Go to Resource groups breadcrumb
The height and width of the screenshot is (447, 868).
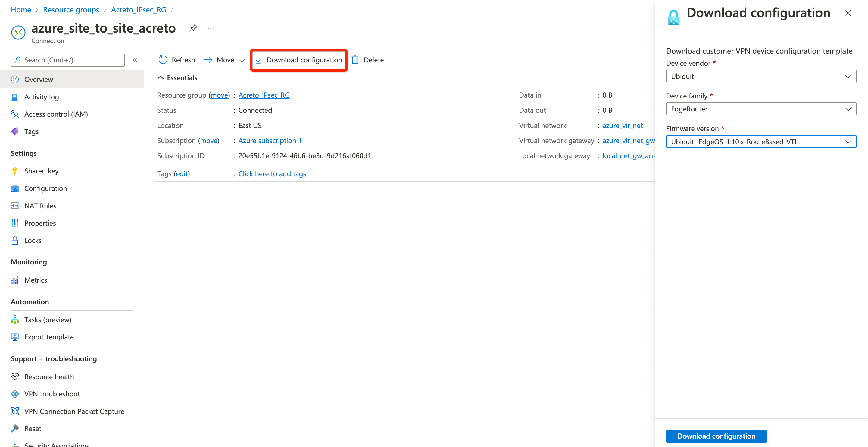71,10
